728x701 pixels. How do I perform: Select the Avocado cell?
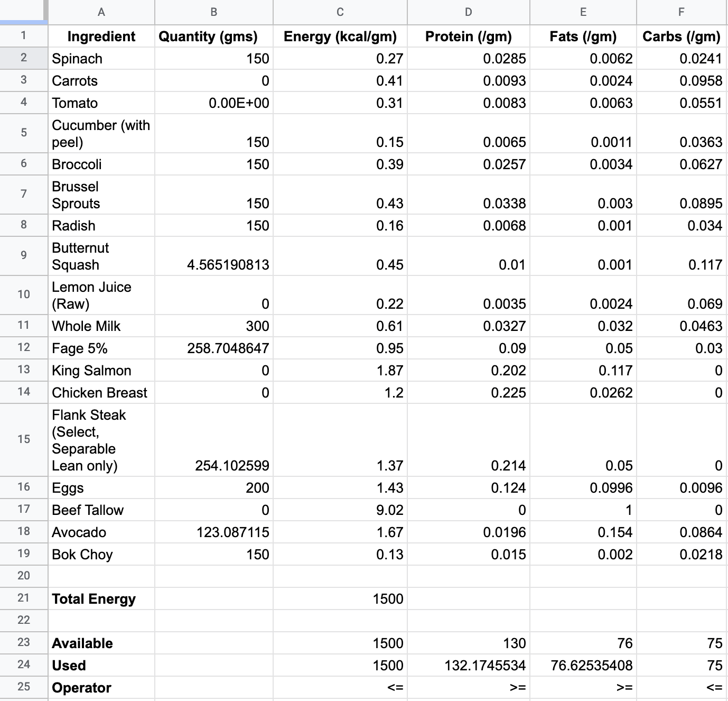(x=101, y=532)
